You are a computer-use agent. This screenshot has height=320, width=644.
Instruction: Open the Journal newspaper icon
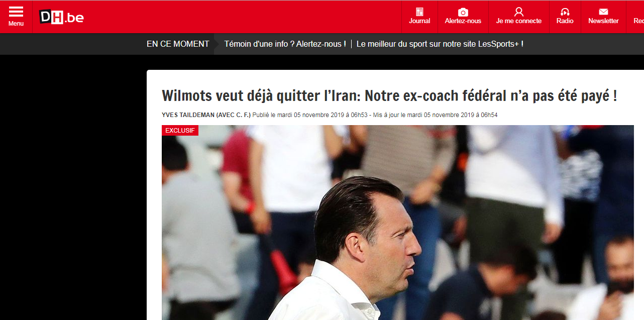[419, 12]
